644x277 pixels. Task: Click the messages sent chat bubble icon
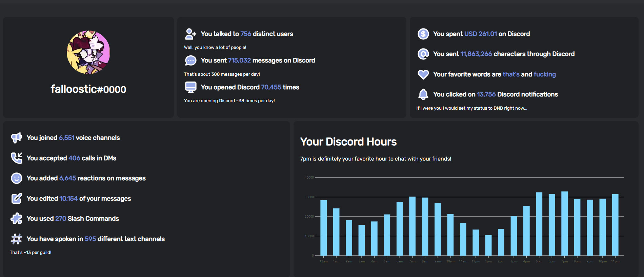tap(191, 60)
